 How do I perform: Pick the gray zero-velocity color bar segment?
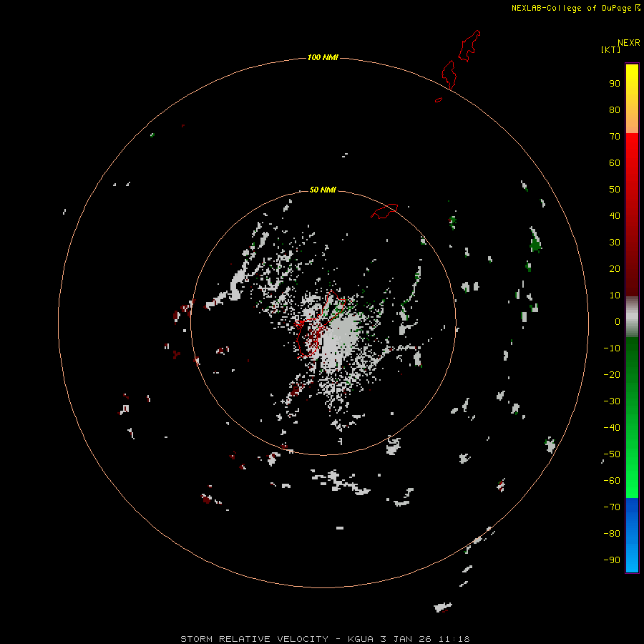pos(632,317)
